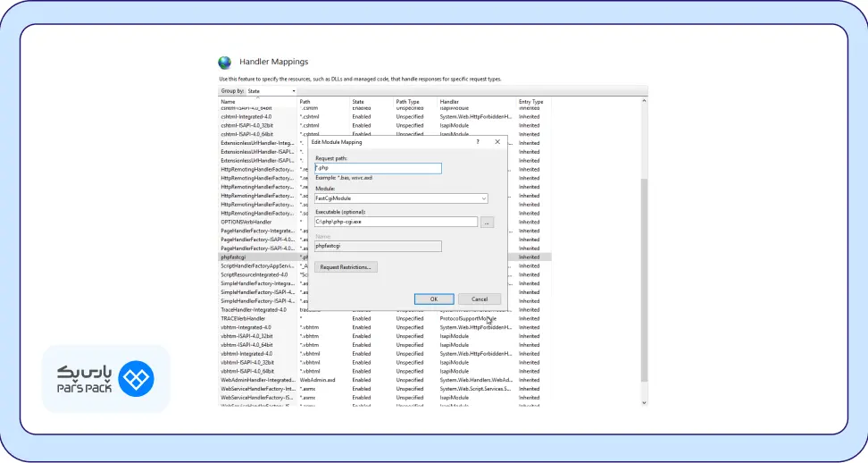Viewport: 868px width, 463px height.
Task: Click the help question mark in Edit Module Mapping
Action: click(478, 142)
